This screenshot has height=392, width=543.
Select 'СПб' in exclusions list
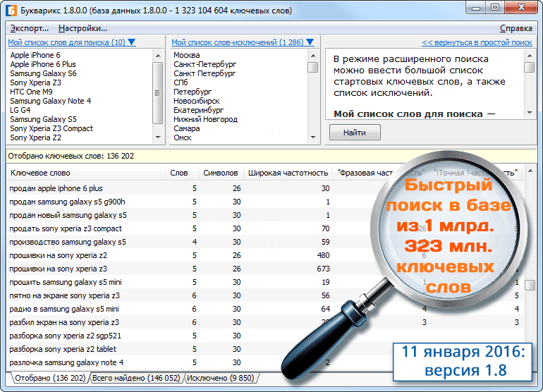coord(181,82)
